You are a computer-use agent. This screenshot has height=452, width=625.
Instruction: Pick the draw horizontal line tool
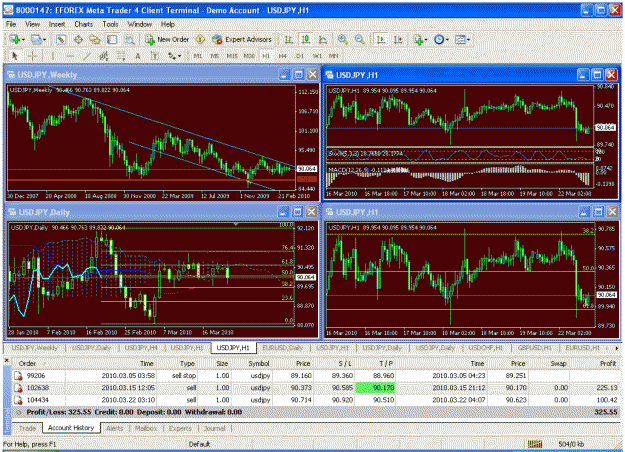(x=70, y=56)
